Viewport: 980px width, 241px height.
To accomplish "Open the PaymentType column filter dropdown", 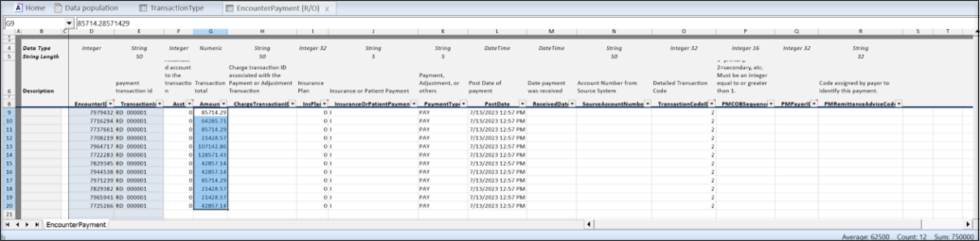I will [464, 103].
